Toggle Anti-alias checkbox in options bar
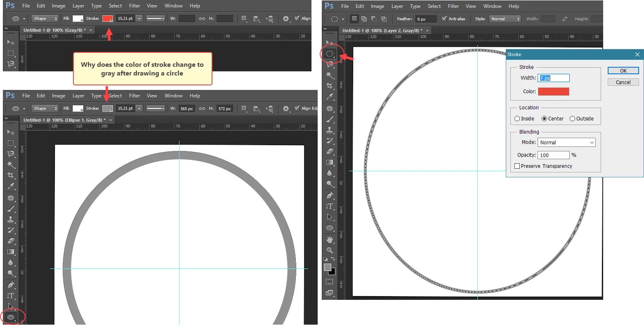 click(x=444, y=19)
